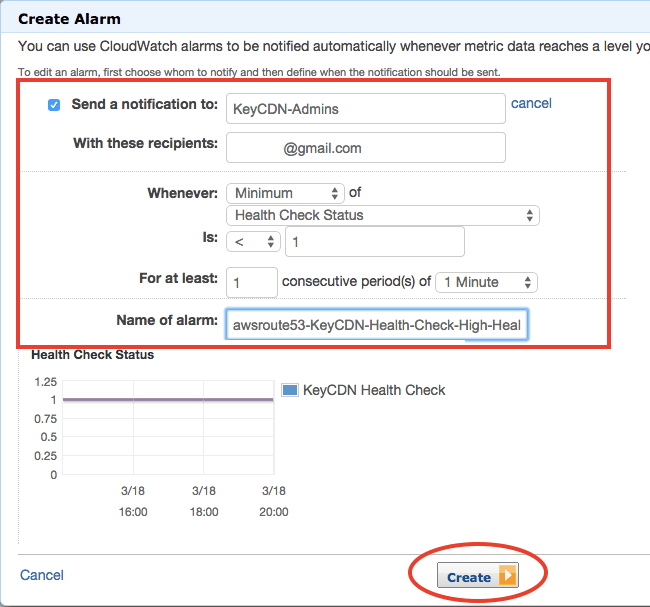Click the orange arrow on Create button

507,575
